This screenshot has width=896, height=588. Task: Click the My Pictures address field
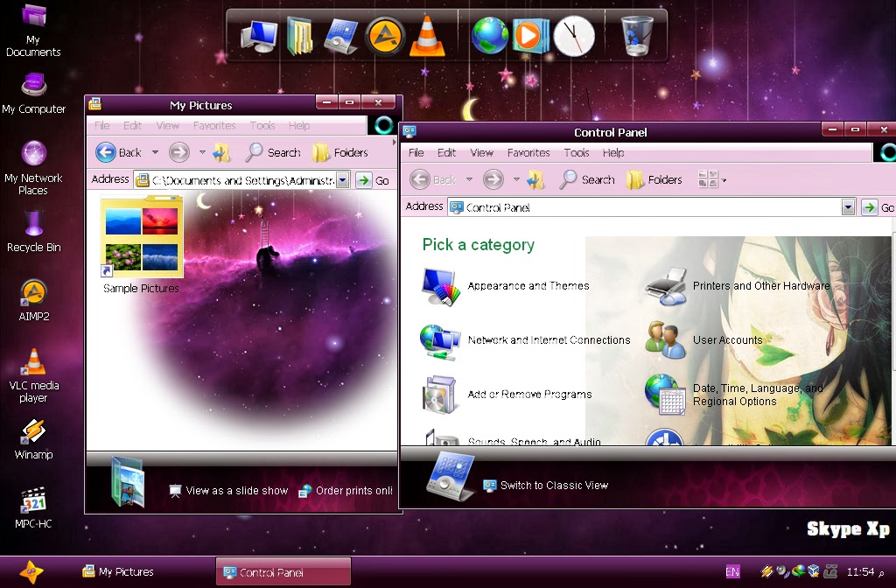pos(241,180)
